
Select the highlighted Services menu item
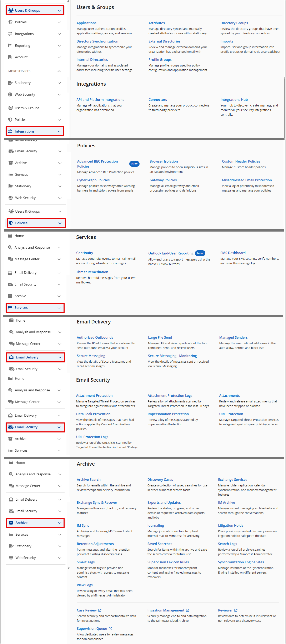click(x=35, y=307)
